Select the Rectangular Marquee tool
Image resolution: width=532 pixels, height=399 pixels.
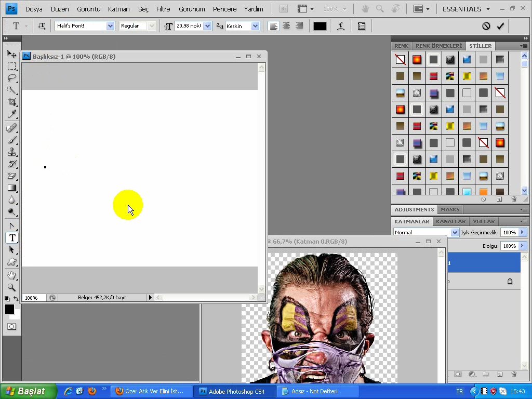click(12, 66)
